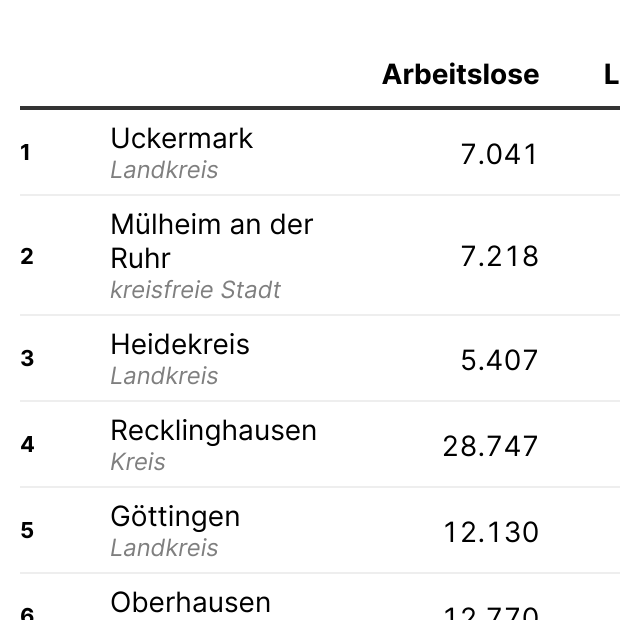Select the 28.747 Recklinghausen figure

[490, 445]
